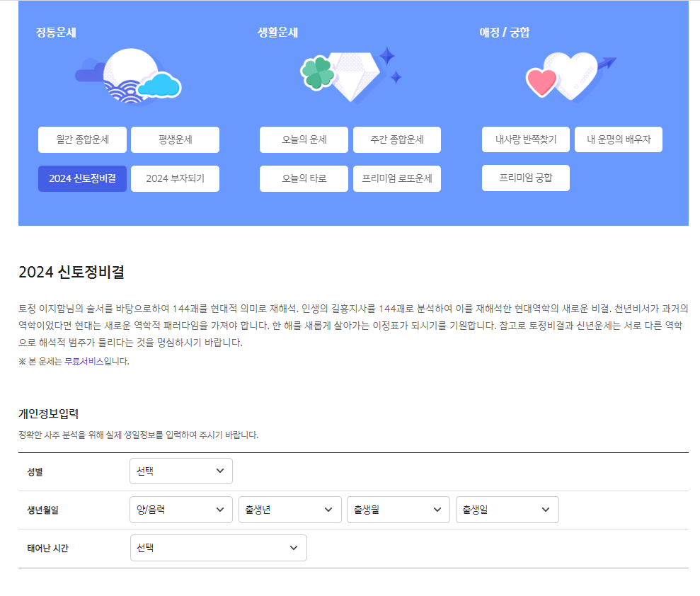Click the 생년월일 row label
The image size is (700, 596).
[x=43, y=510]
